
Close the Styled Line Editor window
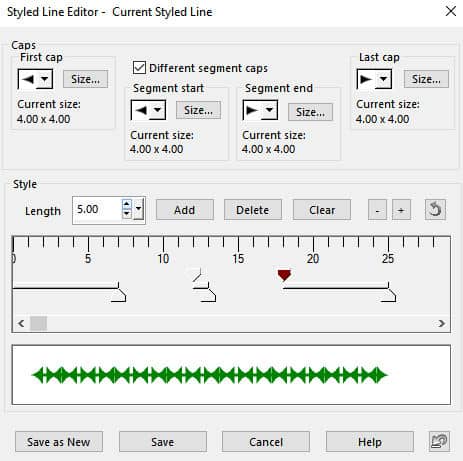click(451, 11)
